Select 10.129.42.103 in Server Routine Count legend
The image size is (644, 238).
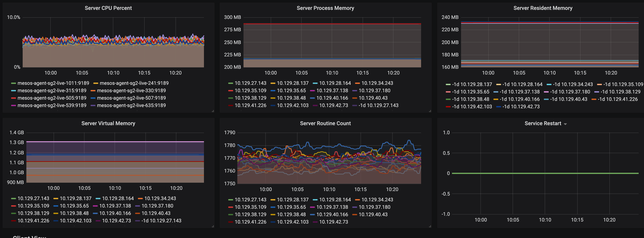293,222
